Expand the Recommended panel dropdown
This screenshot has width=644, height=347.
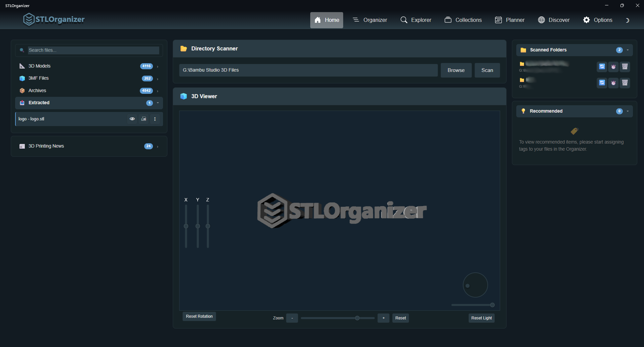628,111
